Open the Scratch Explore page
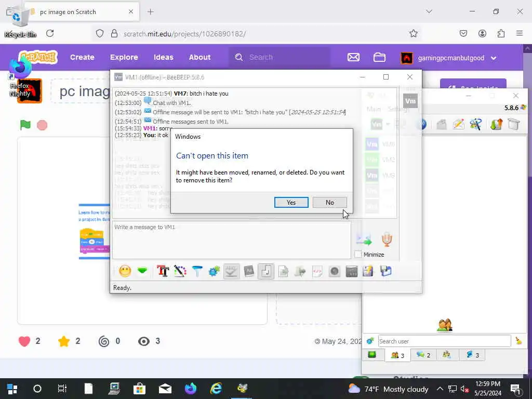Image resolution: width=532 pixels, height=399 pixels. 124,57
